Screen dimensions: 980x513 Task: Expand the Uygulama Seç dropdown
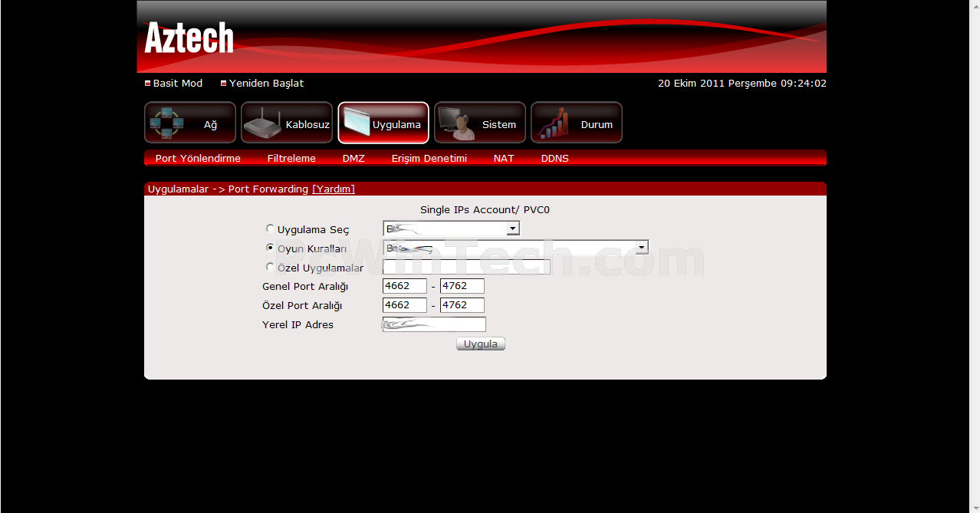tap(513, 229)
